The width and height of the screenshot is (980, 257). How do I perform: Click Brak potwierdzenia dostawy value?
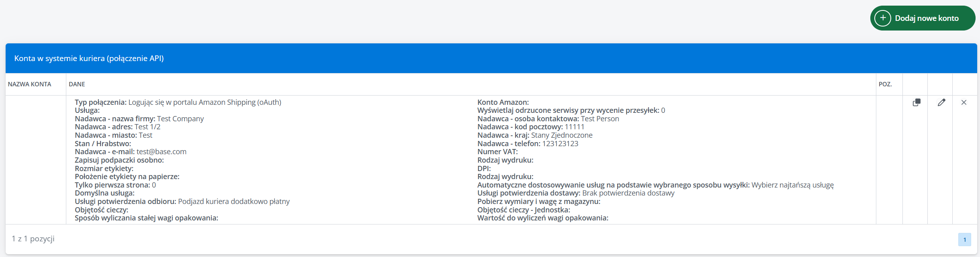(628, 193)
